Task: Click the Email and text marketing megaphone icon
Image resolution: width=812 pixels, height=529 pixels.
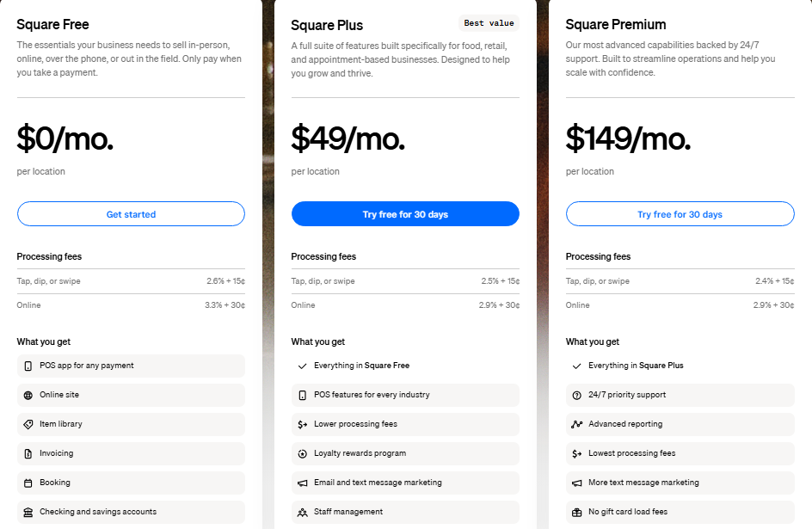Action: tap(303, 483)
